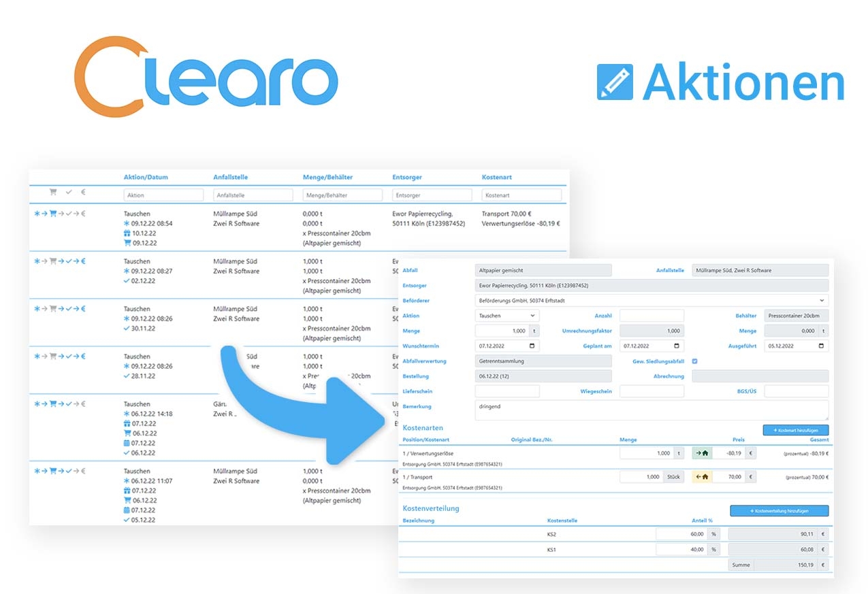Click the blue cart status icon in the 08:54 row

point(52,214)
